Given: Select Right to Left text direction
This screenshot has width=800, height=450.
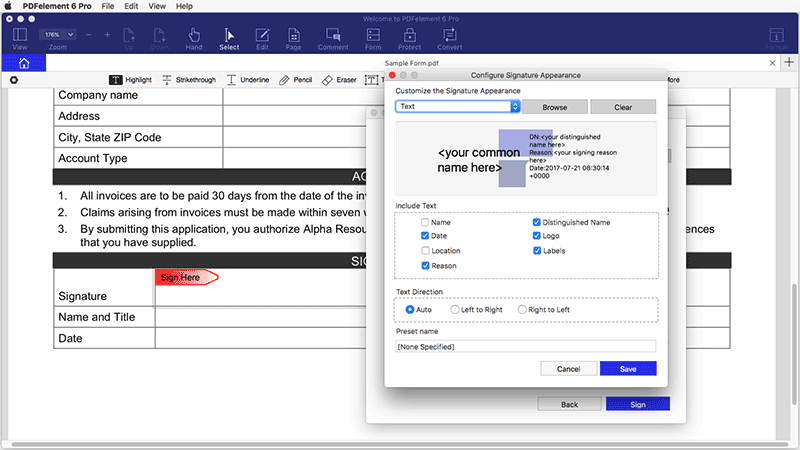Looking at the screenshot, I should pyautogui.click(x=522, y=310).
